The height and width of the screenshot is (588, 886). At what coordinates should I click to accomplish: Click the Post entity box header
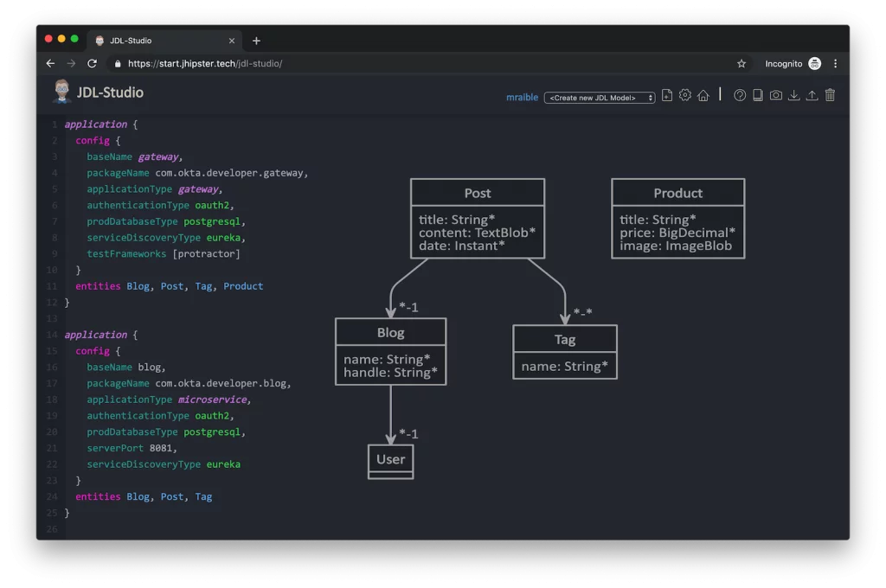click(x=478, y=193)
